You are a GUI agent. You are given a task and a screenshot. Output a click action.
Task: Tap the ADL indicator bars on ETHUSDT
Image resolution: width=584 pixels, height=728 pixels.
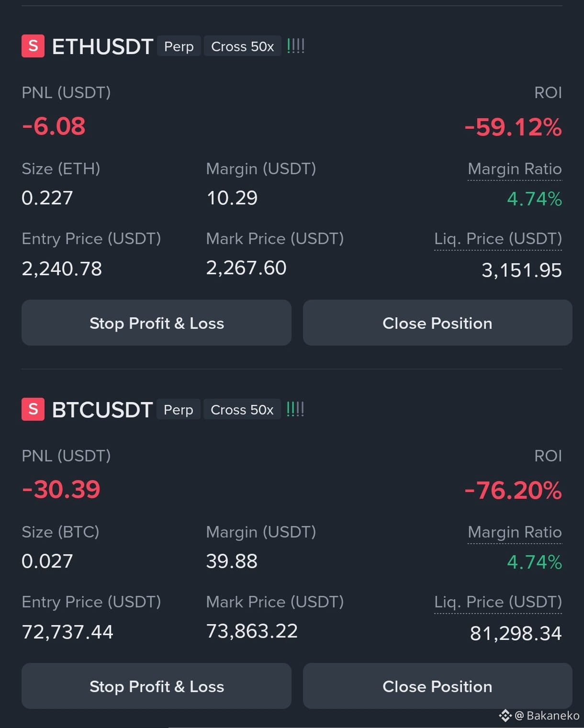pos(296,46)
